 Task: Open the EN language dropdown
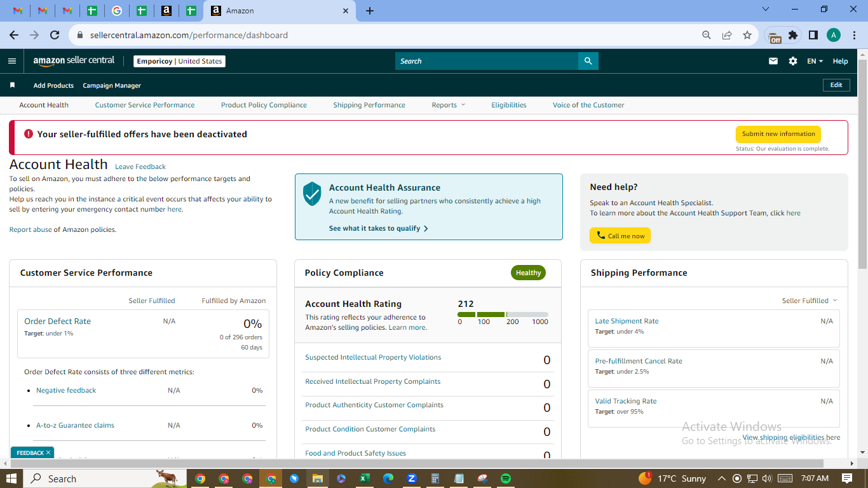coord(815,61)
